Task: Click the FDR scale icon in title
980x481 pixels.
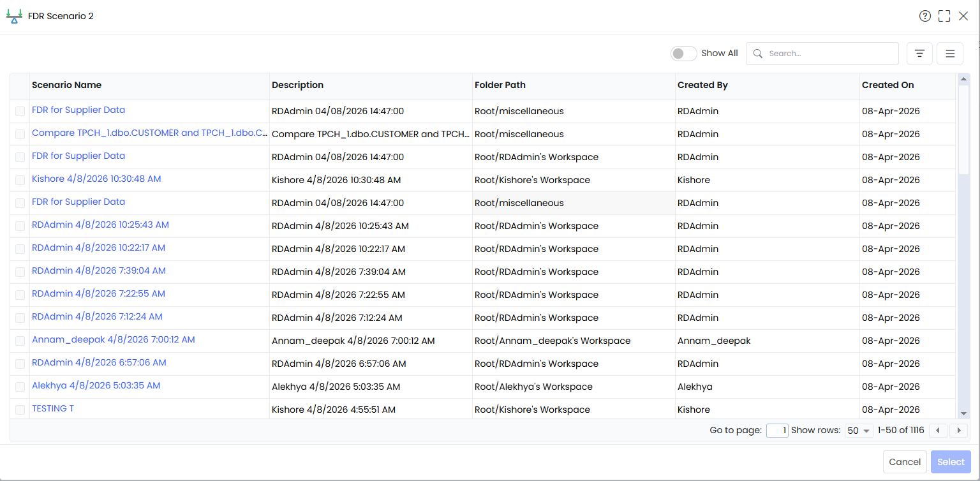Action: [14, 17]
